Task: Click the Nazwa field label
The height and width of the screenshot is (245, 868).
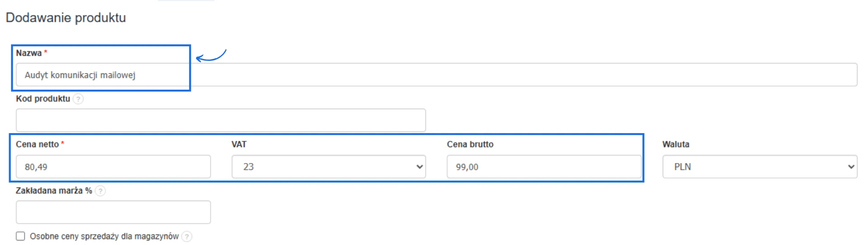Action: (x=29, y=53)
